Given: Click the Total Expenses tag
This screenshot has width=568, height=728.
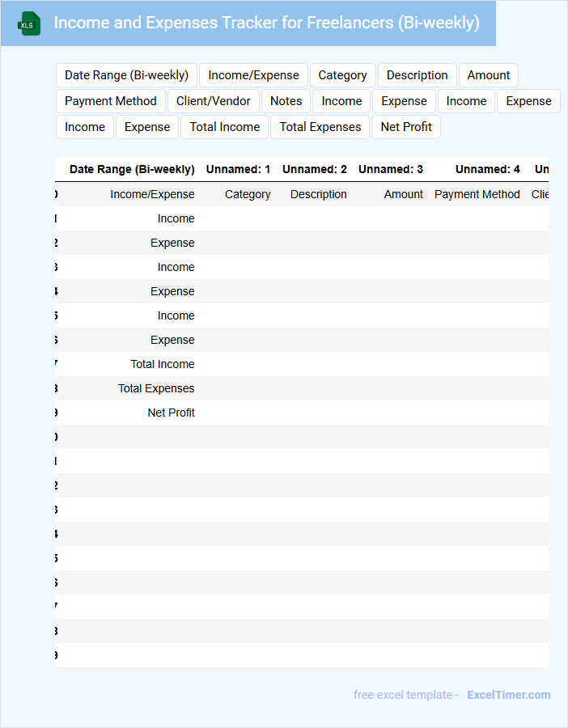Looking at the screenshot, I should [x=320, y=127].
